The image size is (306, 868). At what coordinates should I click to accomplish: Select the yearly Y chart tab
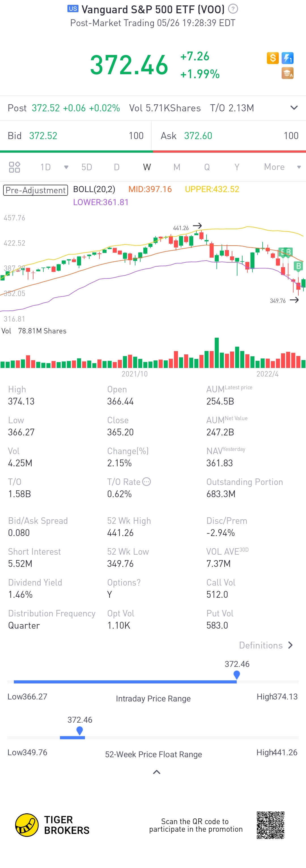point(237,167)
